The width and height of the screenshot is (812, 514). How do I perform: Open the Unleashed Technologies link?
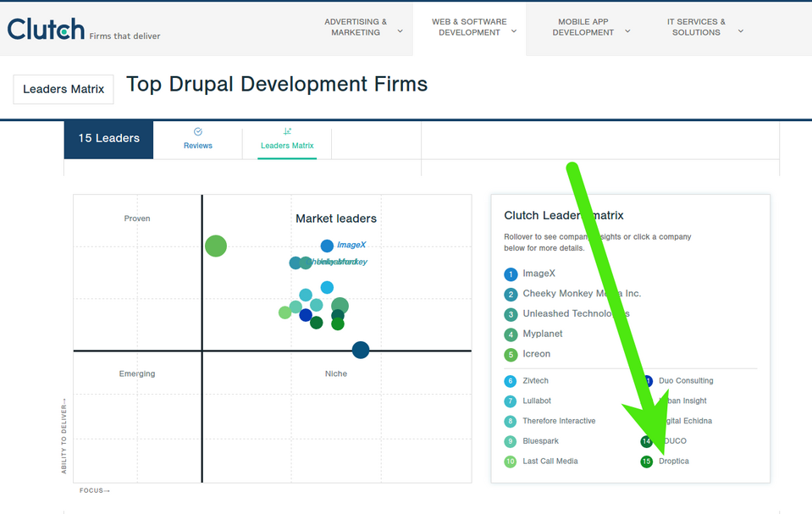[576, 314]
